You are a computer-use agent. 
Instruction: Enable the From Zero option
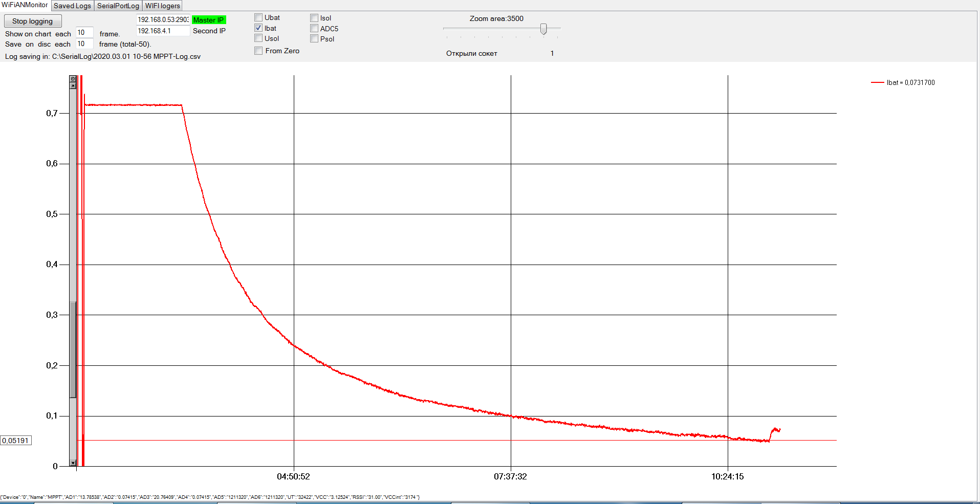[x=258, y=51]
